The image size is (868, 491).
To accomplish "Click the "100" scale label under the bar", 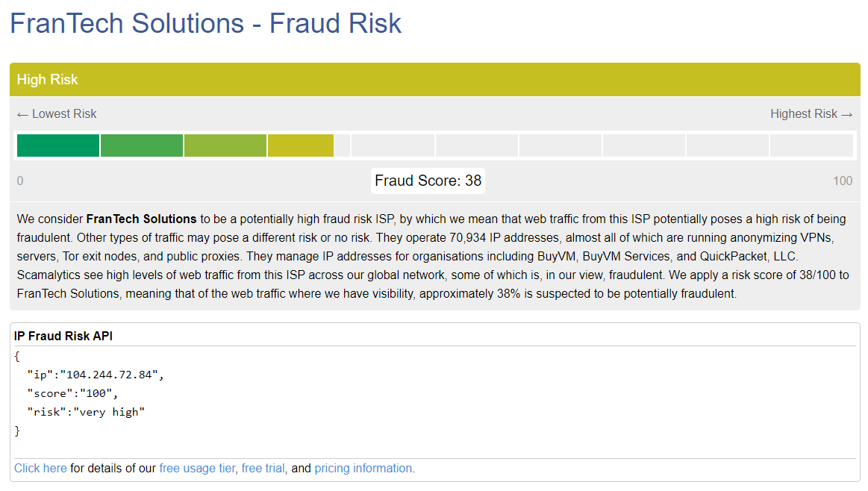I will coord(843,181).
